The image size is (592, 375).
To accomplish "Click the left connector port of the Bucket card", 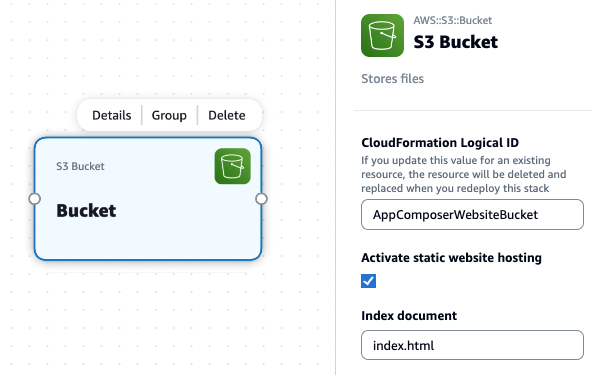I will tap(35, 199).
